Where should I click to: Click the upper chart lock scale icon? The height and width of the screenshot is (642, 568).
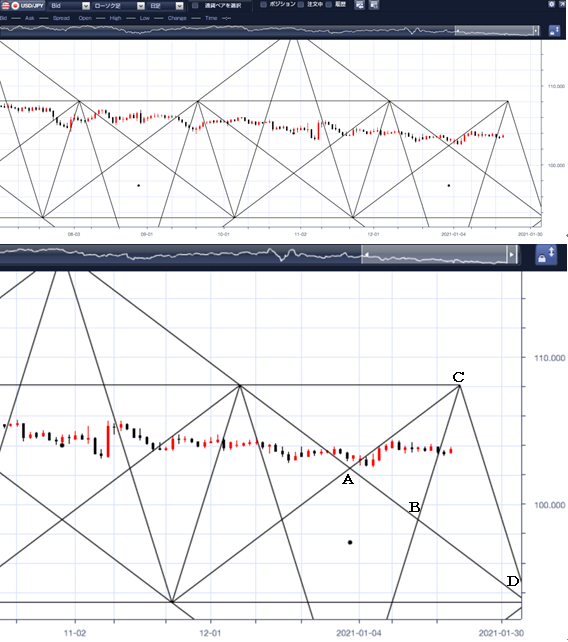point(554,31)
